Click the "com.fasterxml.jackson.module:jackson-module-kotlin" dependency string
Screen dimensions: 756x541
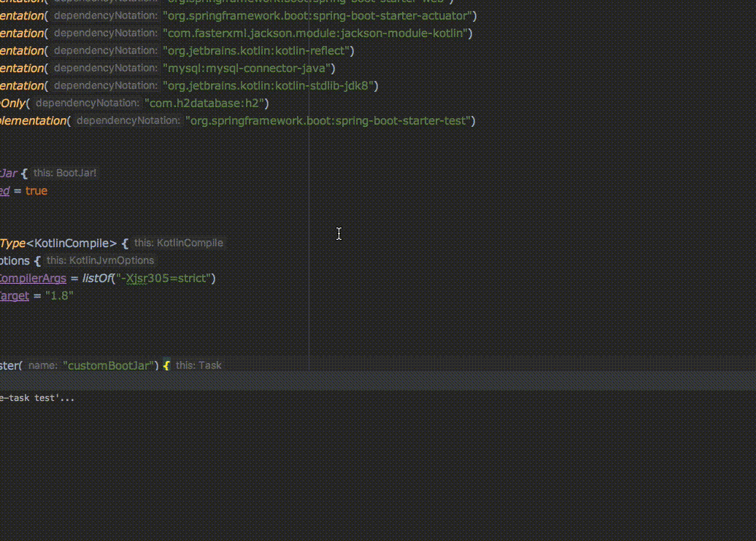[315, 34]
